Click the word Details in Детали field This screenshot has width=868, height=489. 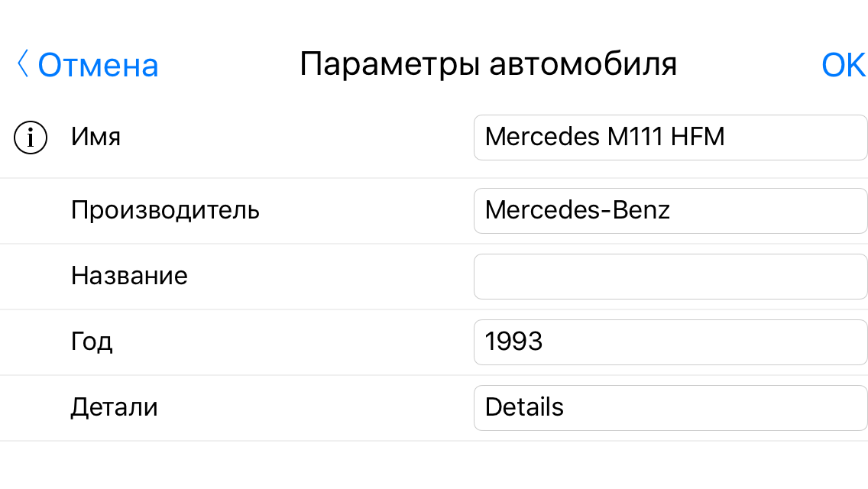click(524, 407)
